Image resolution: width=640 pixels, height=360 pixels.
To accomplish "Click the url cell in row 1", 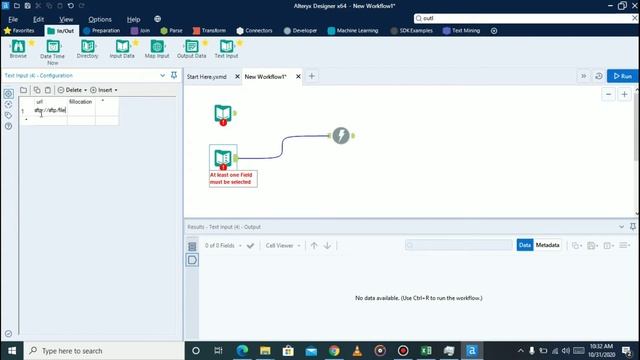I will point(51,110).
